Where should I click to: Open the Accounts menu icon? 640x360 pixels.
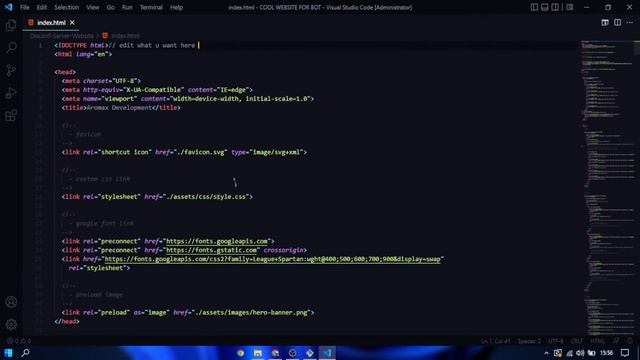(x=11, y=302)
